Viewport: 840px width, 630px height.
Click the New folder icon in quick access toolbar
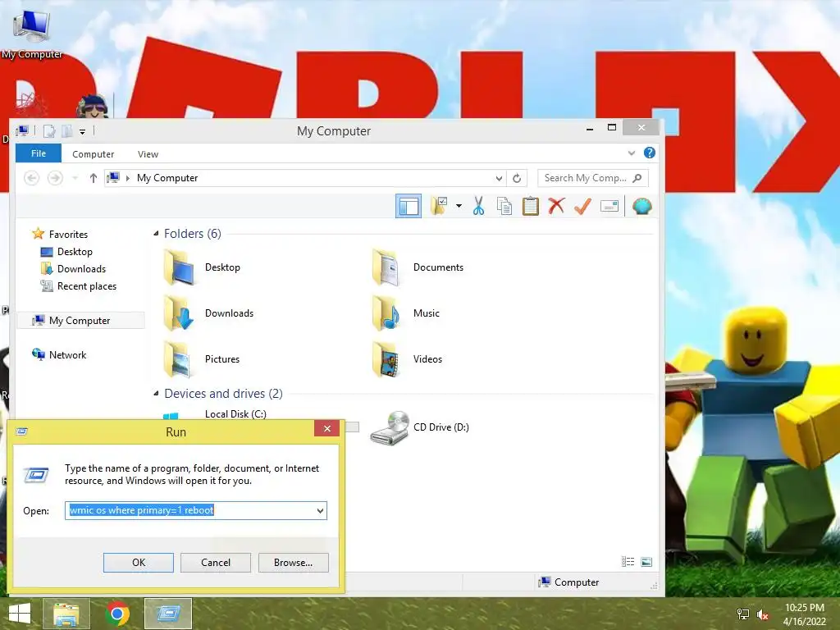click(66, 130)
